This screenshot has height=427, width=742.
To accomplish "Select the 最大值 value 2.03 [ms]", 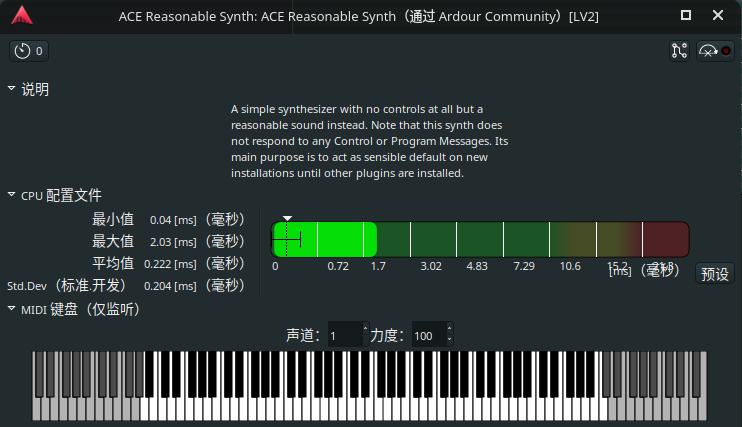I will tap(173, 242).
